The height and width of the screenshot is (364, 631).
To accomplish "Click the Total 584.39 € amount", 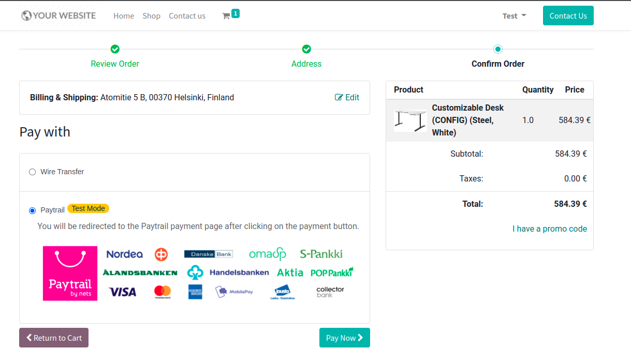I will [570, 204].
